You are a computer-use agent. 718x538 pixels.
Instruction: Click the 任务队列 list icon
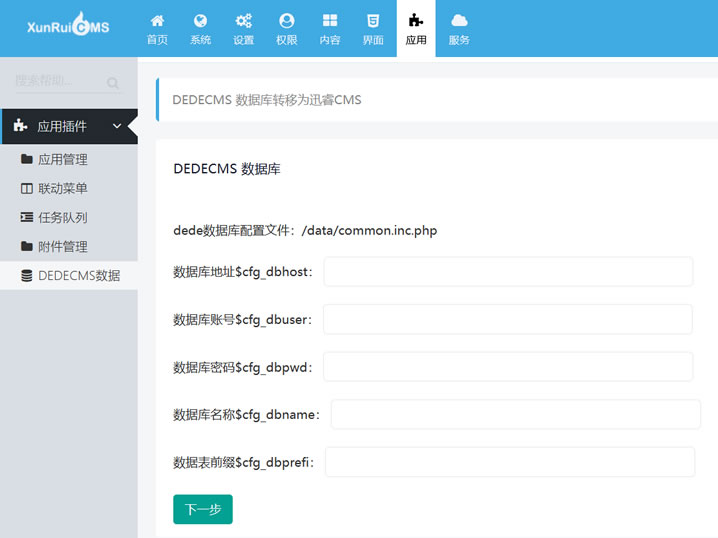coord(27,217)
